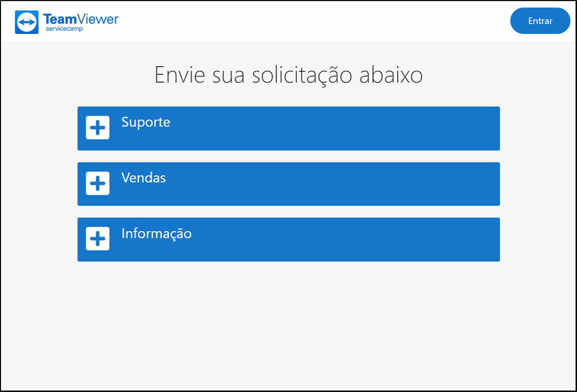This screenshot has height=392, width=577.
Task: Click the word 'Envie' in the heading
Action: 179,75
